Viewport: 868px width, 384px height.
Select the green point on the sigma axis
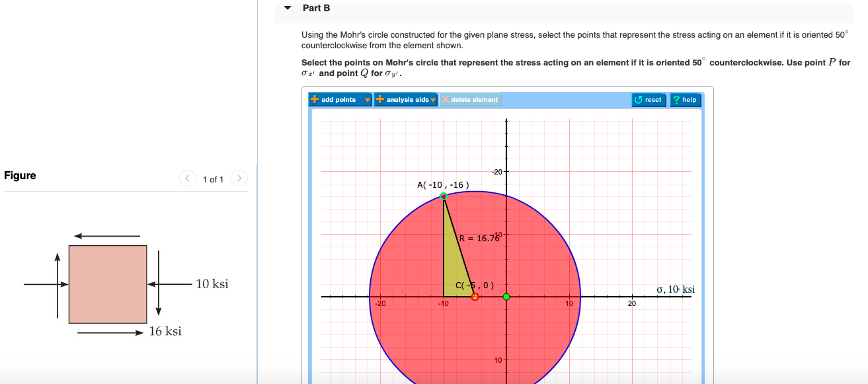click(x=507, y=295)
